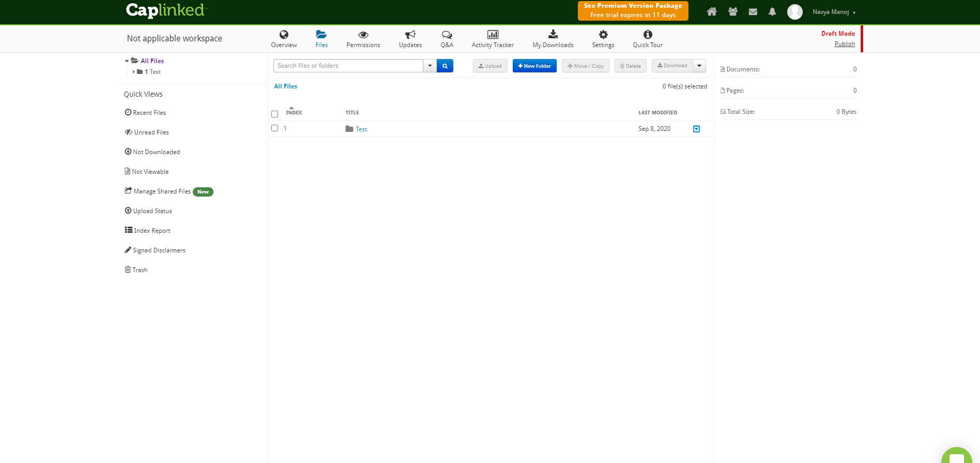The width and height of the screenshot is (980, 463).
Task: Click the Sep 8, 2020 date cell
Action: coord(654,129)
